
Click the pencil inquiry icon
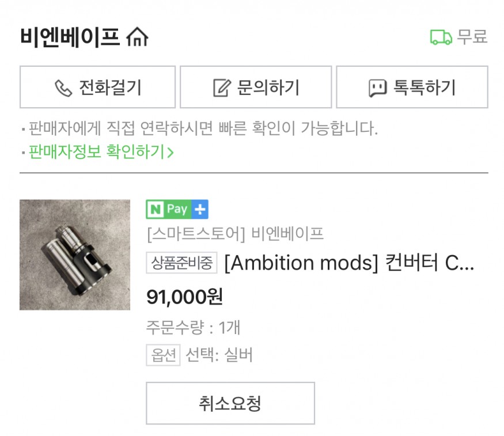click(222, 88)
